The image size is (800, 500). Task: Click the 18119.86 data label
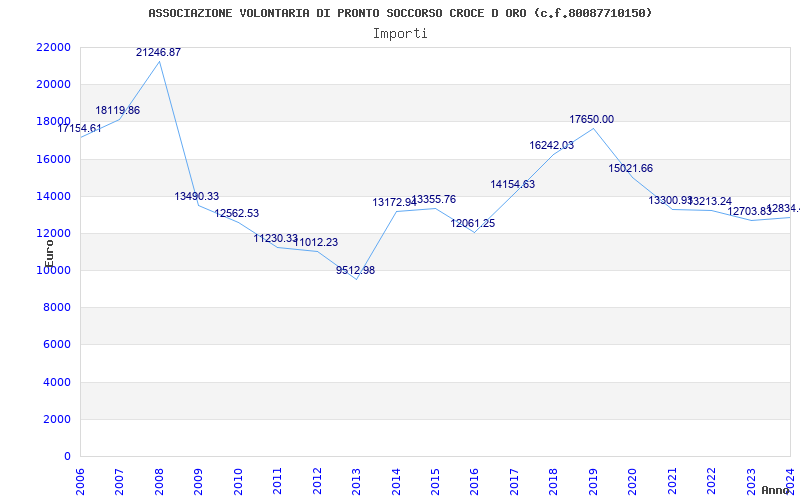[117, 111]
